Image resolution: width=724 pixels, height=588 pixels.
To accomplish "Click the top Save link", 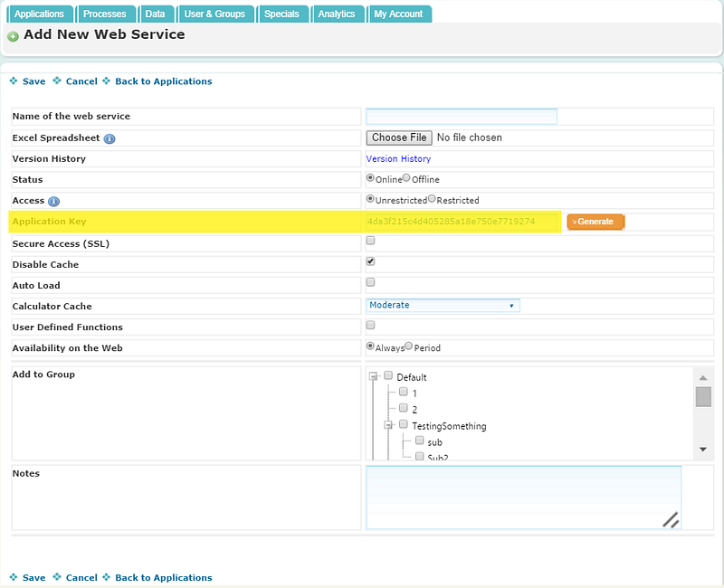I will [x=34, y=81].
